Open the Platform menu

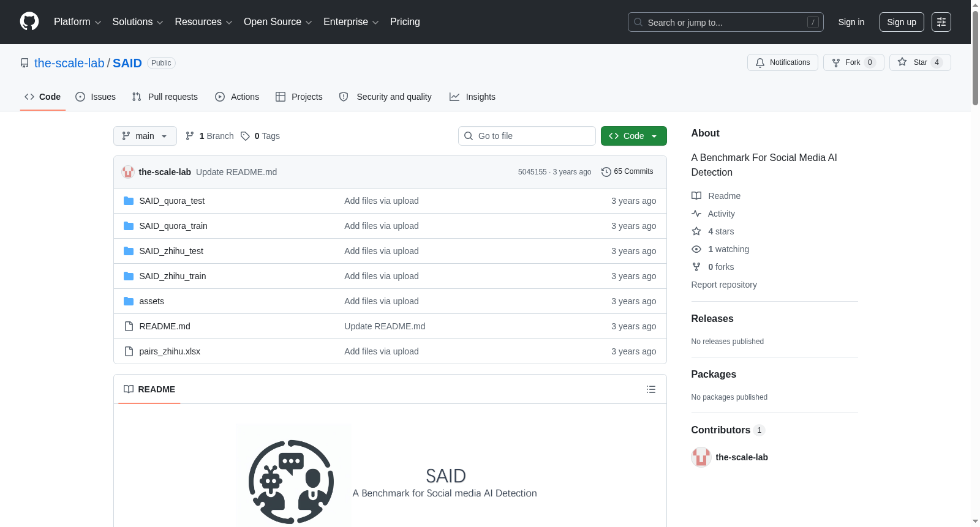coord(77,22)
